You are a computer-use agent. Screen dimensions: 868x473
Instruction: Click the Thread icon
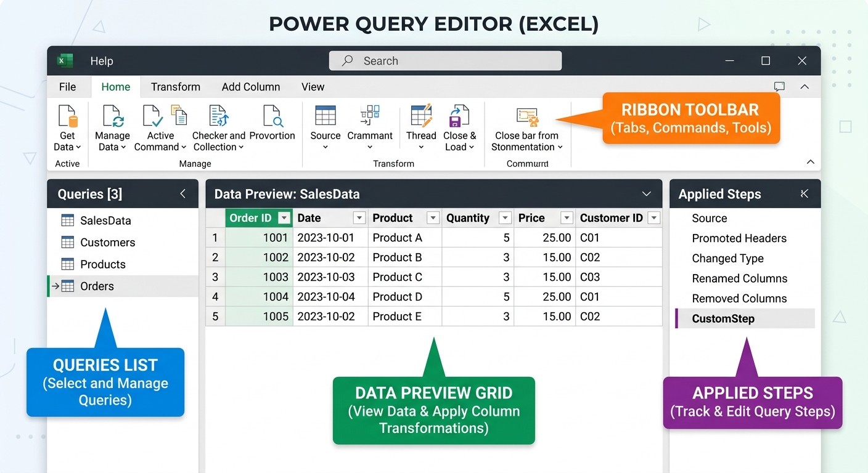point(422,116)
